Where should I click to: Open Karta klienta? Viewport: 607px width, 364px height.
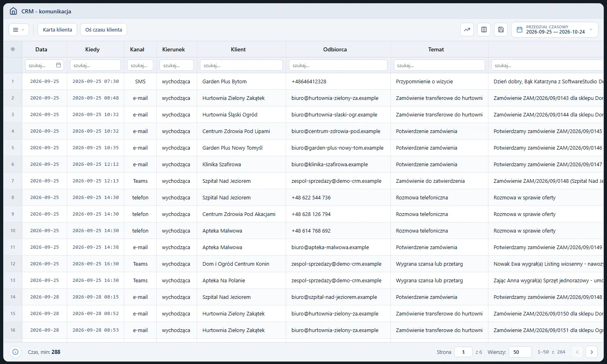click(x=57, y=30)
